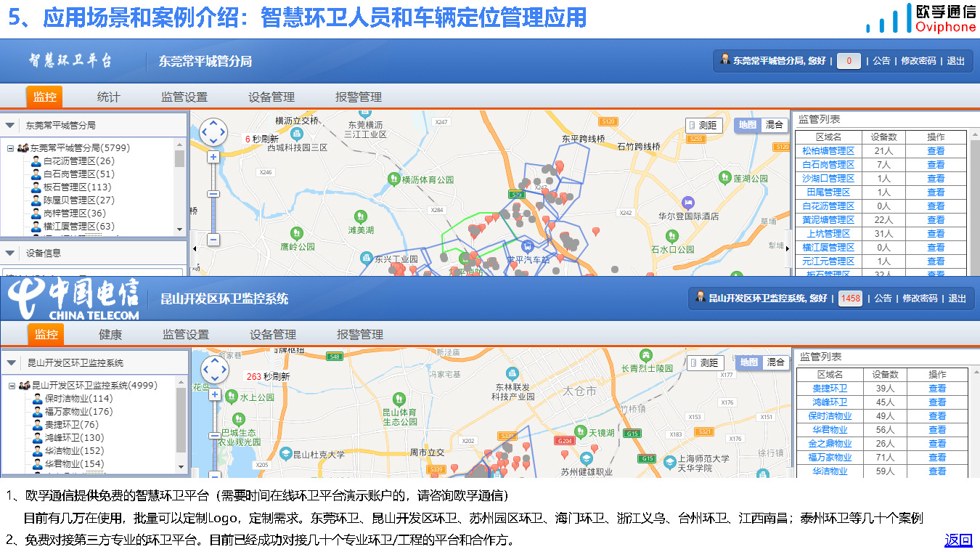This screenshot has height=552, width=980.
Task: Zoom in with plus on 东莞 map
Action: click(213, 157)
